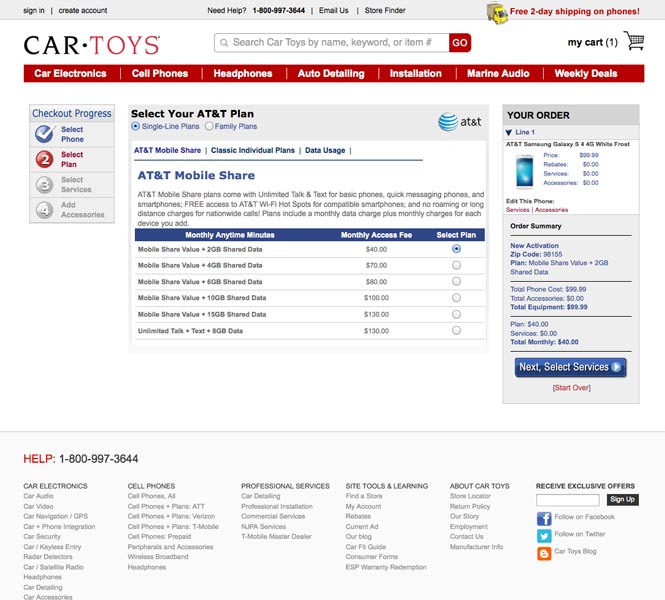Screen dimensions: 665x600
Task: Open the Marine Audio menu
Action: tap(498, 73)
